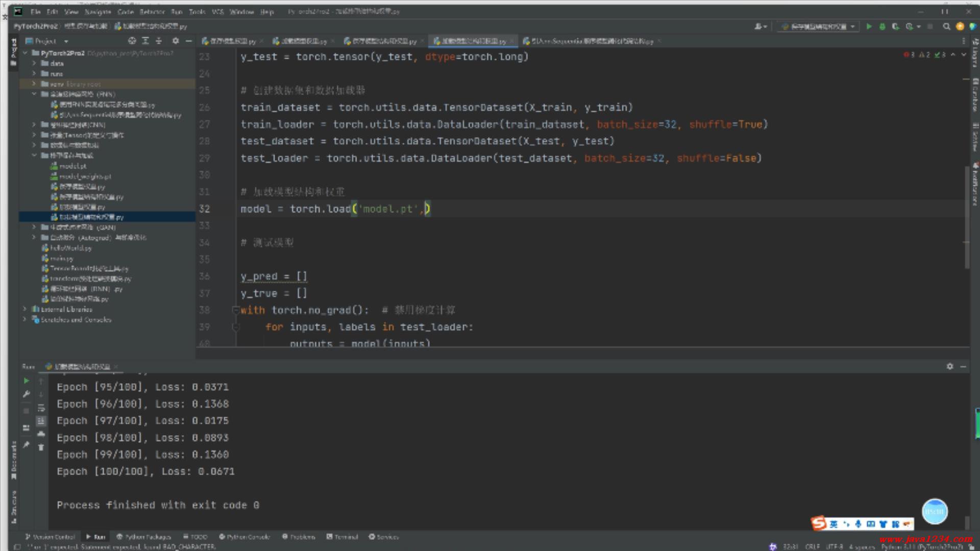Click the Print icon in the console toolbar
The height and width of the screenshot is (551, 980).
(x=41, y=434)
